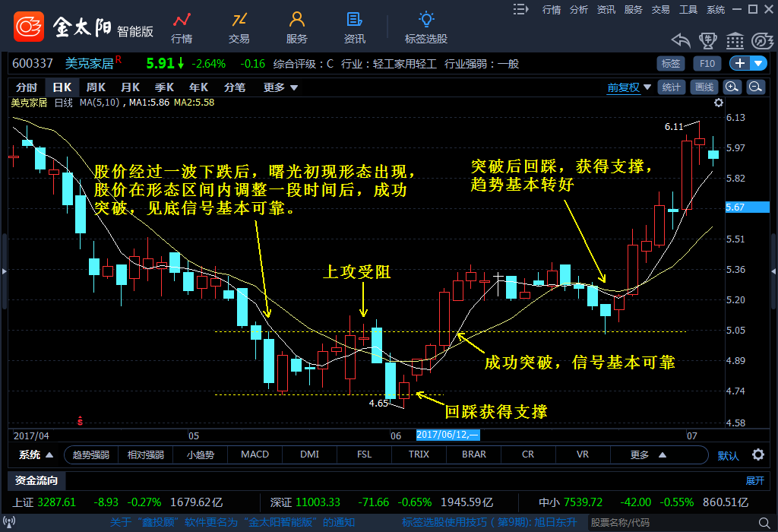This screenshot has height=532, width=778.
Task: Zoom in the K-line chart
Action: 732,87
